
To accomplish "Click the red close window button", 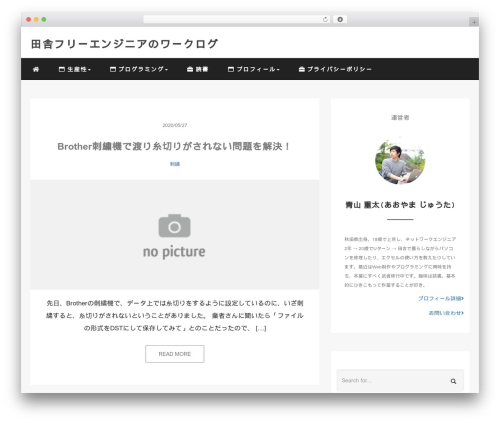I will pos(29,19).
